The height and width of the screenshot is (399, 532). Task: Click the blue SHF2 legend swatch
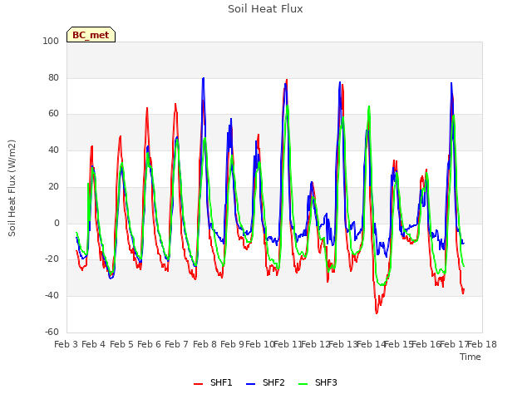[250, 384]
